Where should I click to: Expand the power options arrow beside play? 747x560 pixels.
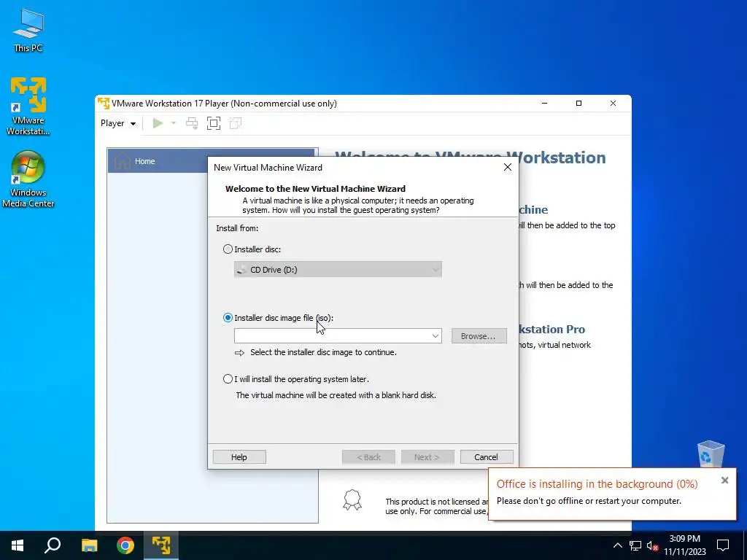click(x=174, y=123)
